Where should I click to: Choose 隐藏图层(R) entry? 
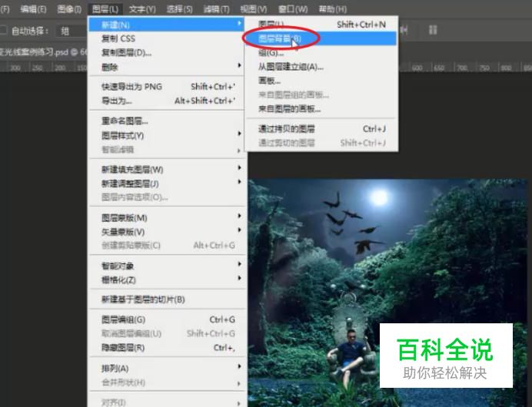pyautogui.click(x=166, y=348)
